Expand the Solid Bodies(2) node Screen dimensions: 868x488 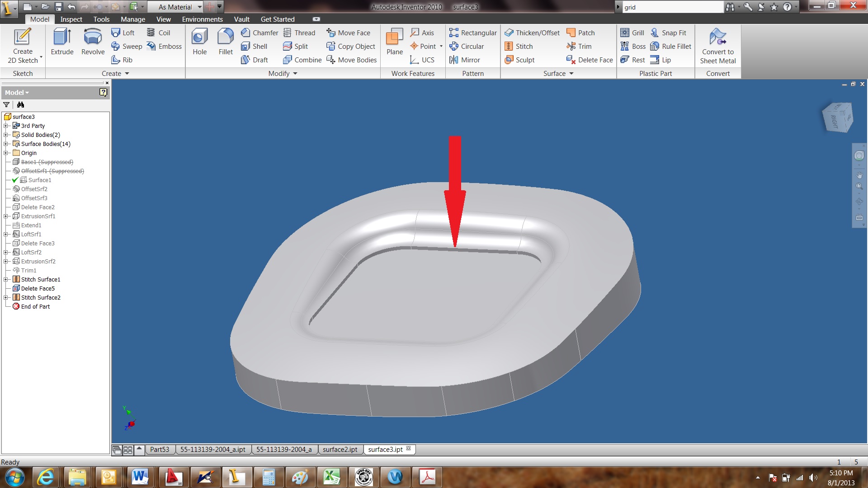6,135
